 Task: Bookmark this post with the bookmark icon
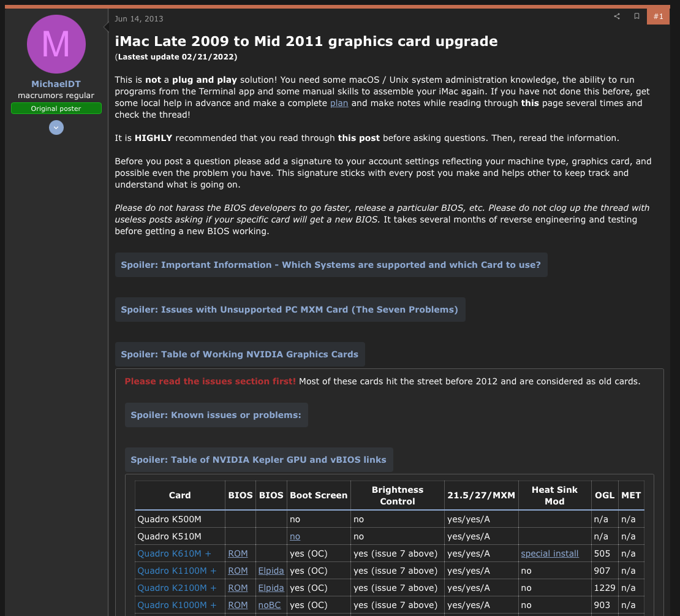637,17
